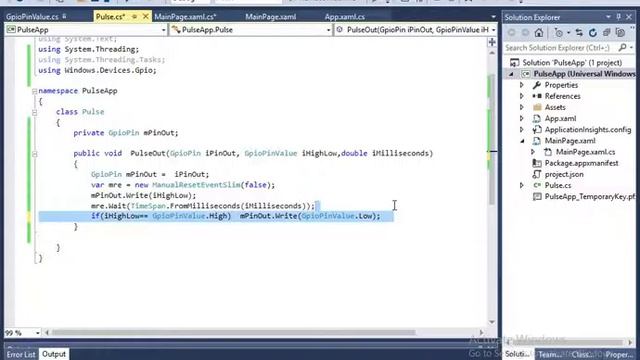
Task: Click the project.json file icon
Action: click(537, 174)
